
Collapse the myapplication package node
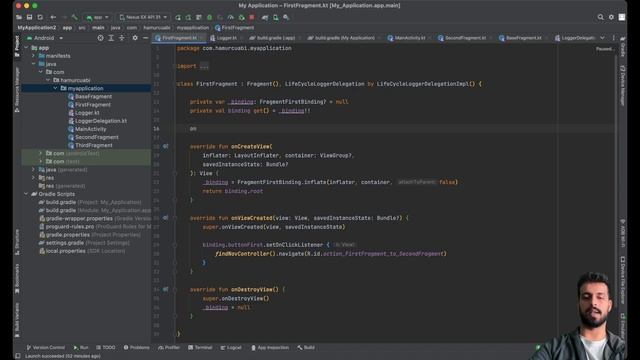pyautogui.click(x=56, y=88)
